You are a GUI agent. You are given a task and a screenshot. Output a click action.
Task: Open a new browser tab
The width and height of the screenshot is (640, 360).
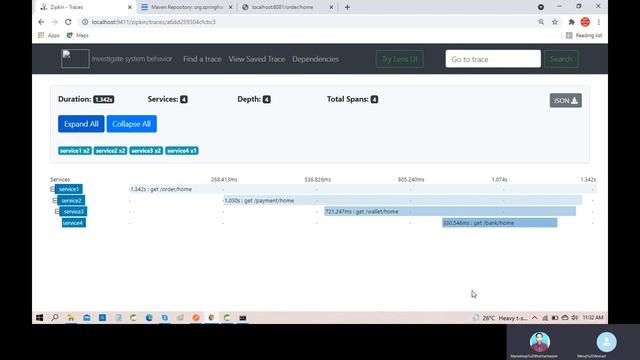tap(347, 7)
